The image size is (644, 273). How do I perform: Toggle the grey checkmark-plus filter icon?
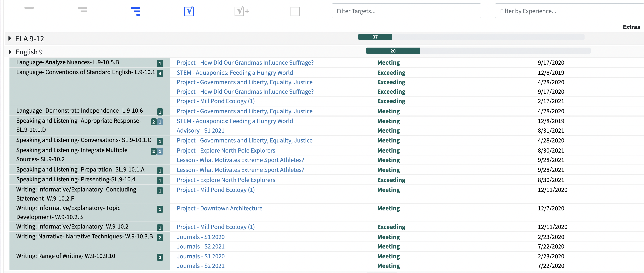pos(242,11)
